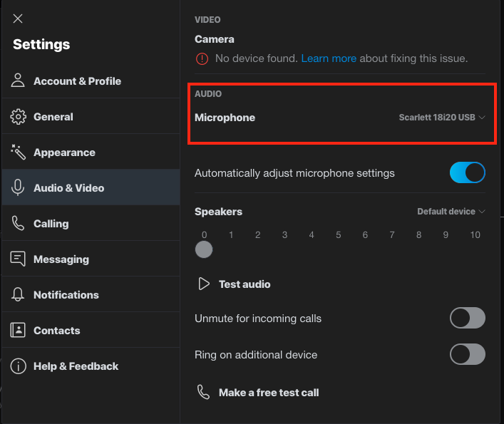Enable Unmute for incoming calls
The width and height of the screenshot is (504, 424).
point(468,318)
